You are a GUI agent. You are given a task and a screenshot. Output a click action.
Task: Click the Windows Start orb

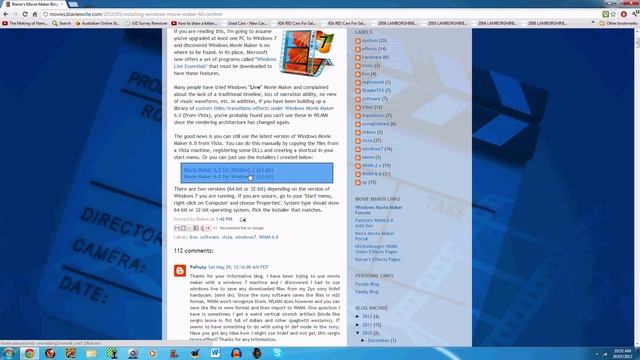click(x=8, y=353)
